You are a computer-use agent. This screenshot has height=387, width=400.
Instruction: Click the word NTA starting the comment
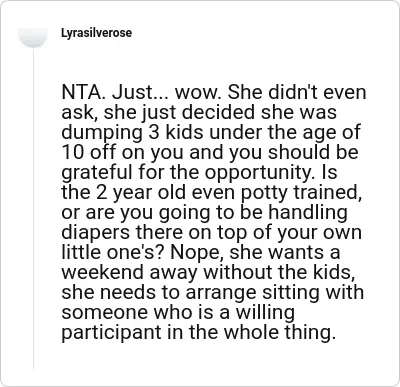(x=81, y=93)
